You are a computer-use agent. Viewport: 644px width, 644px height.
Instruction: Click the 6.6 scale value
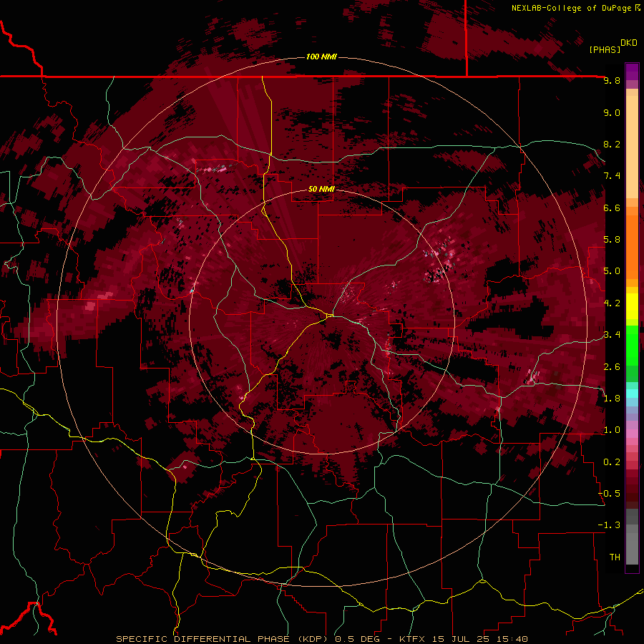(612, 208)
